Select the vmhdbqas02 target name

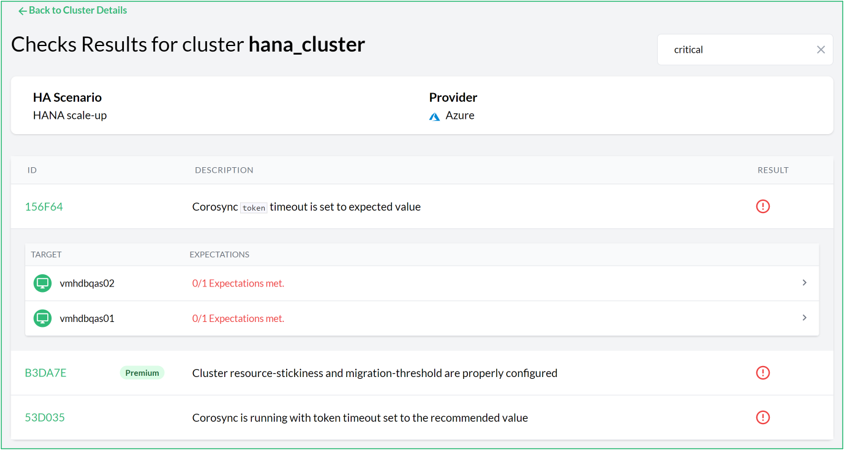(x=87, y=283)
